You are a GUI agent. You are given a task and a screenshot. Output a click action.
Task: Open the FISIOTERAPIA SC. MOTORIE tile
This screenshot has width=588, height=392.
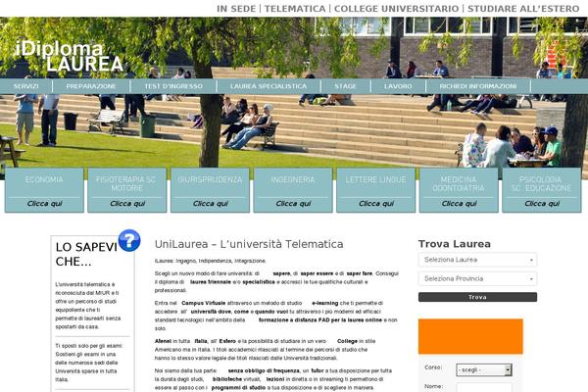(127, 190)
